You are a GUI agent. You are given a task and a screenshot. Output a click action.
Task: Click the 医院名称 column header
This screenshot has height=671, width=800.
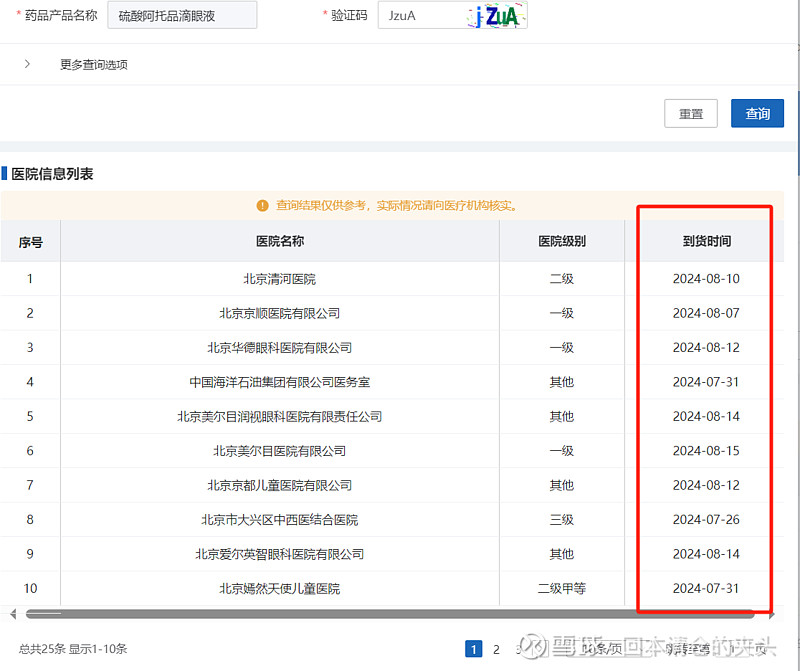coord(280,241)
